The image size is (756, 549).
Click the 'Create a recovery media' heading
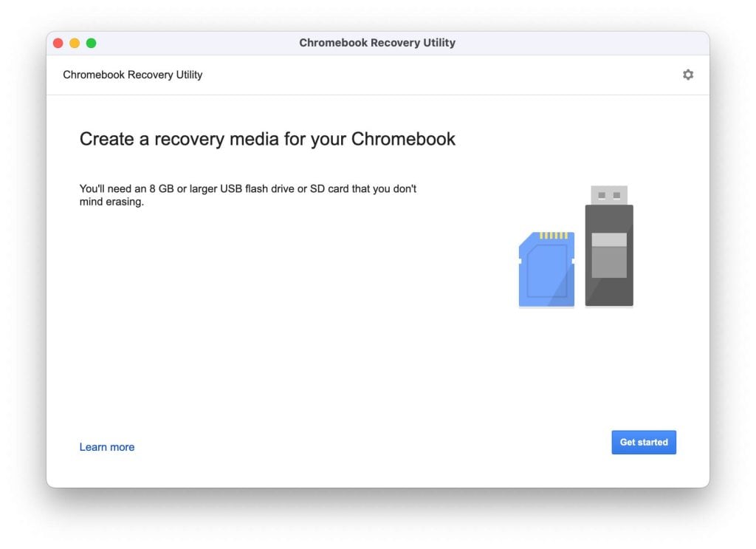click(x=267, y=139)
